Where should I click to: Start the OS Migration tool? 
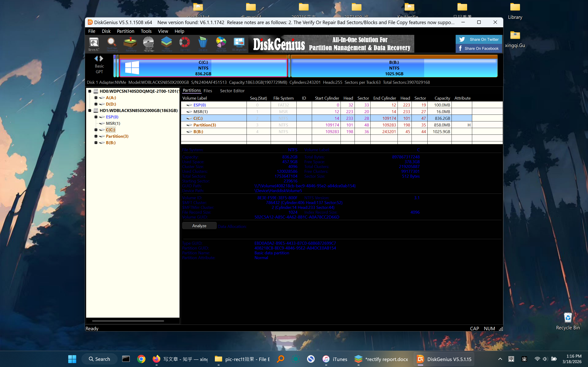tap(239, 44)
